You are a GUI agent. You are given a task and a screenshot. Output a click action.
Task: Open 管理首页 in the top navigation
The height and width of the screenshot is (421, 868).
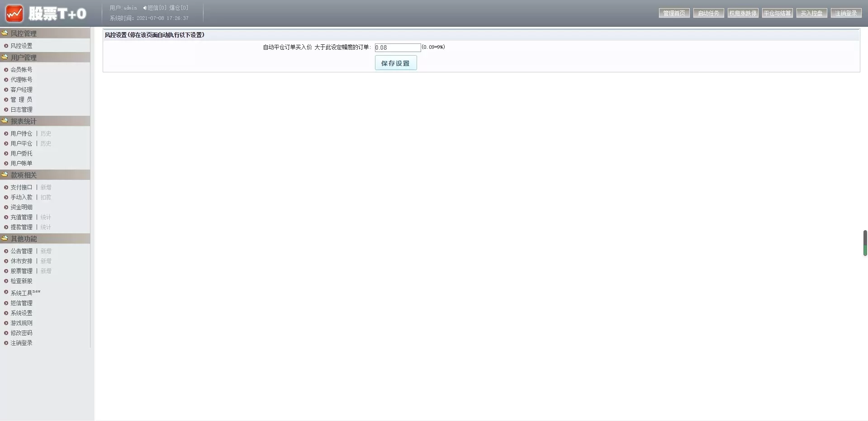[674, 13]
